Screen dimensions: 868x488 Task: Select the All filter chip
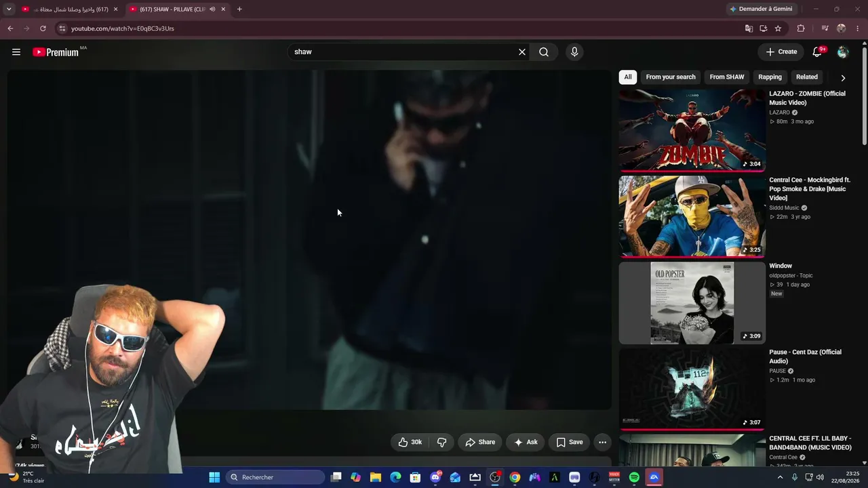(628, 77)
